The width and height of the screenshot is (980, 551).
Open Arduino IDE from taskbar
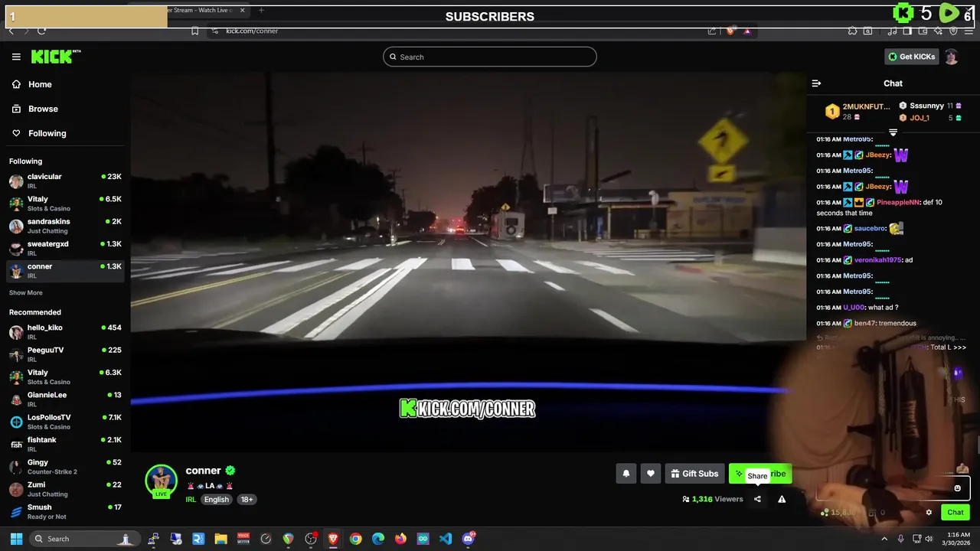(x=423, y=539)
